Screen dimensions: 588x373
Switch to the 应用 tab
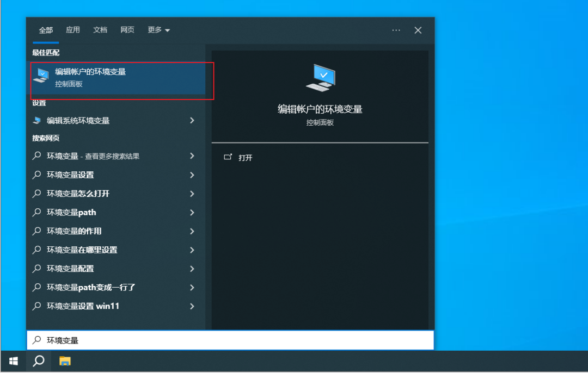pos(72,30)
